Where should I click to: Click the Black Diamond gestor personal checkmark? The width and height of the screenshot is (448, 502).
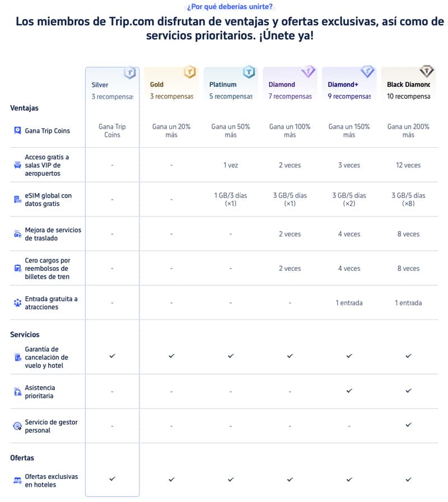click(x=408, y=425)
